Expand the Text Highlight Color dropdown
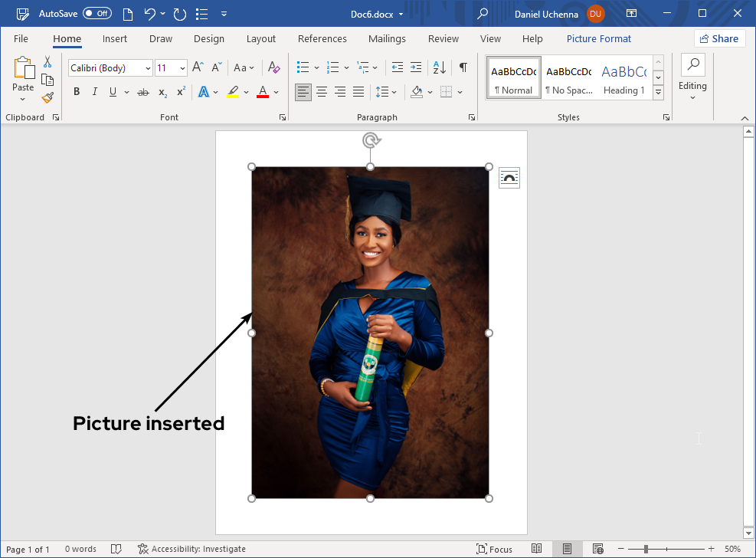Screen dimensions: 756x558 (246, 91)
